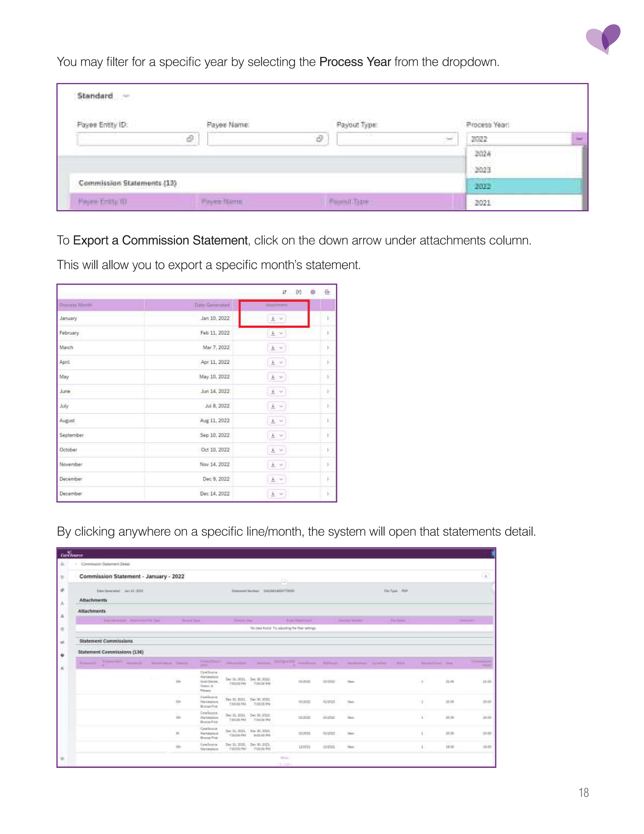The height and width of the screenshot is (834, 644).
Task: Toggle the Process Year dropdown arrow
Action: [x=579, y=139]
